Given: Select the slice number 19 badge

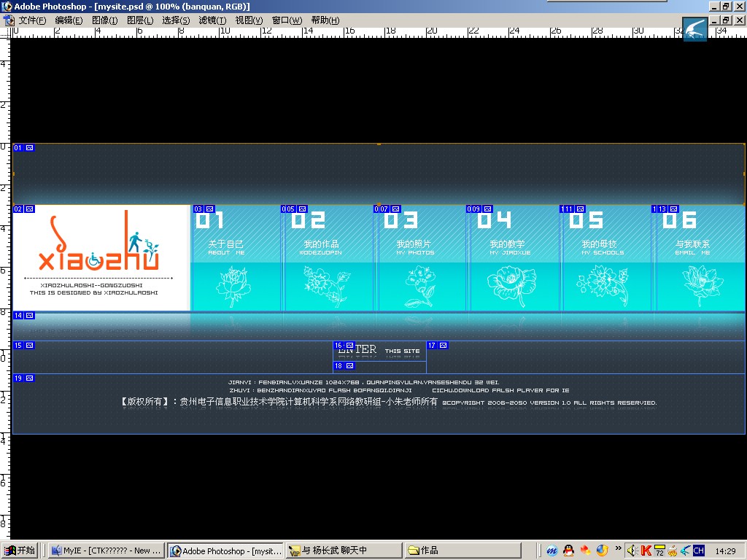Looking at the screenshot, I should point(18,378).
